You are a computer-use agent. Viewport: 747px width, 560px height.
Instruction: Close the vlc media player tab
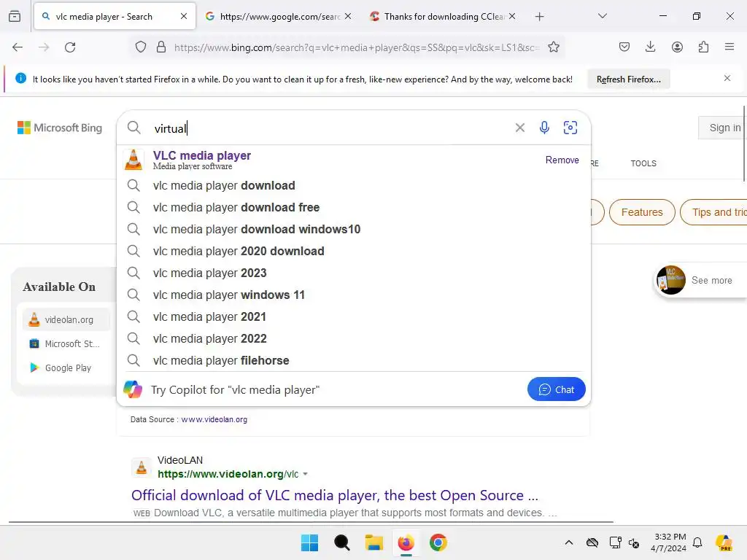[184, 16]
